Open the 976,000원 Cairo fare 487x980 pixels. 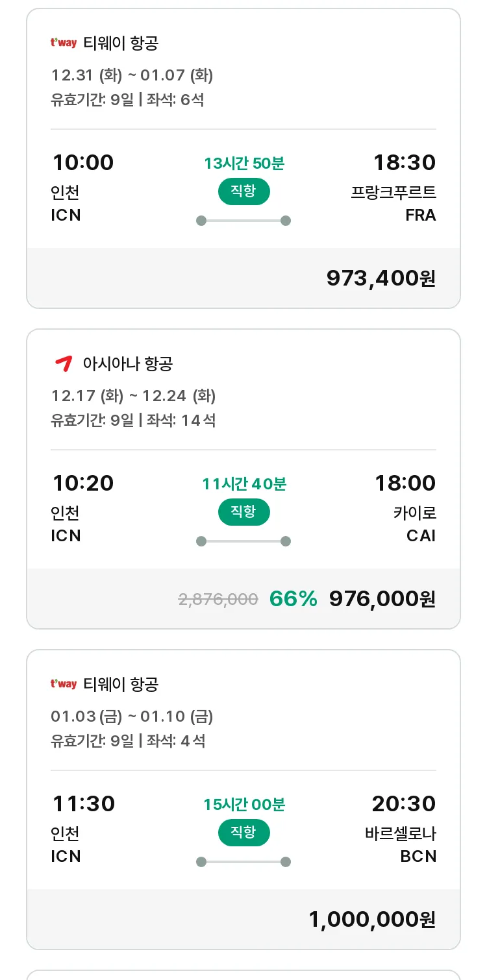pyautogui.click(x=382, y=599)
